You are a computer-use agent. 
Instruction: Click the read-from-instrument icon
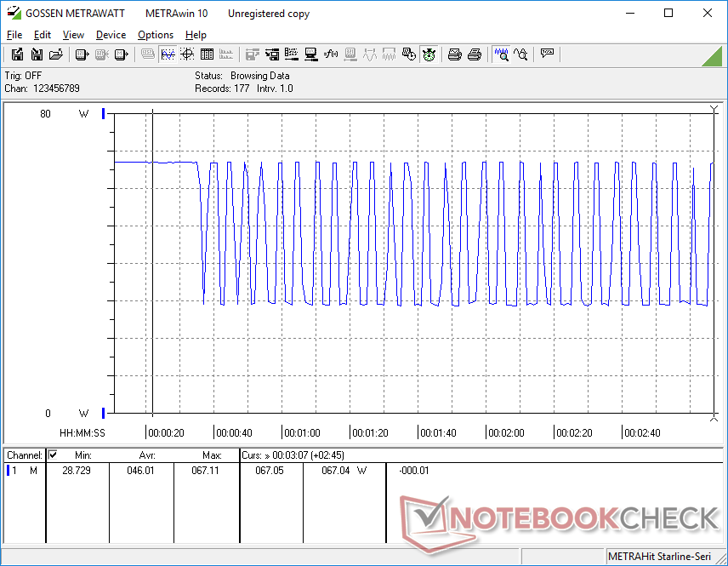pyautogui.click(x=82, y=54)
